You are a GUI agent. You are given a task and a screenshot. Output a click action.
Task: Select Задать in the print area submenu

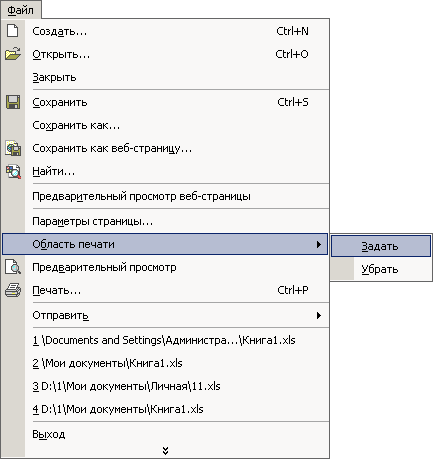[x=381, y=246]
